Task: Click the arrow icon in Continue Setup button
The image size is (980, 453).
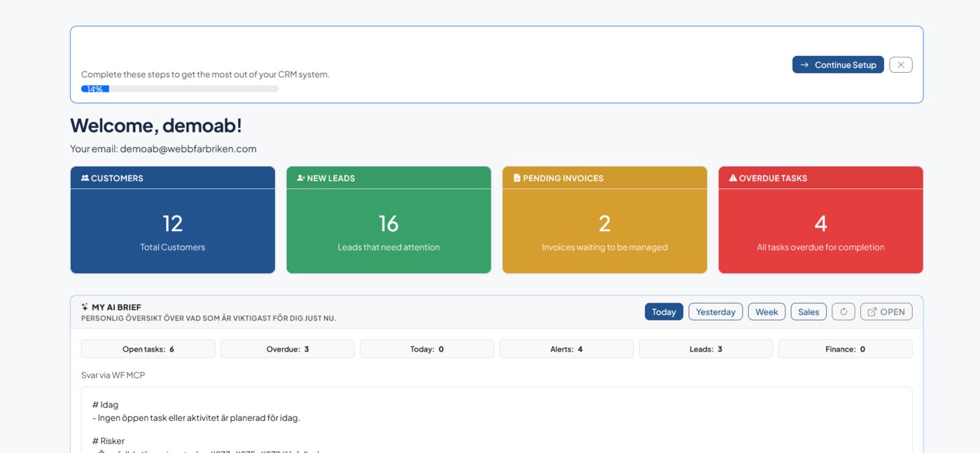Action: 805,64
